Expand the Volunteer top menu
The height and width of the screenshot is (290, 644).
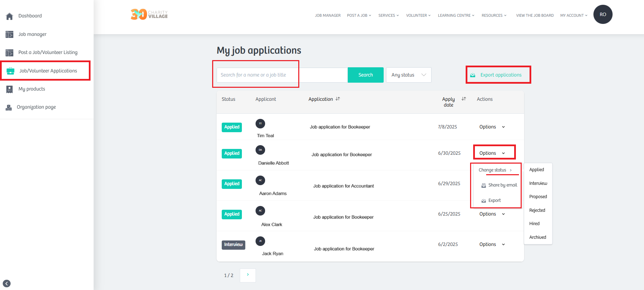click(x=419, y=15)
